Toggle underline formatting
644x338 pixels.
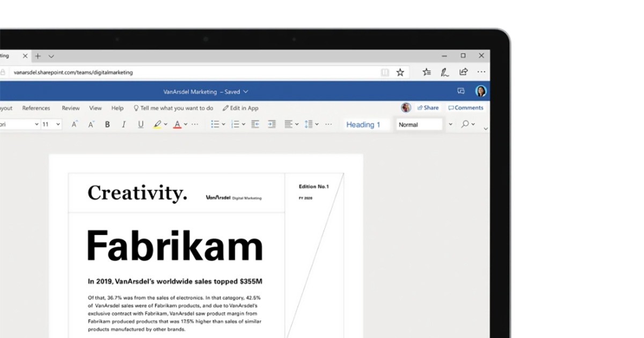coord(141,124)
